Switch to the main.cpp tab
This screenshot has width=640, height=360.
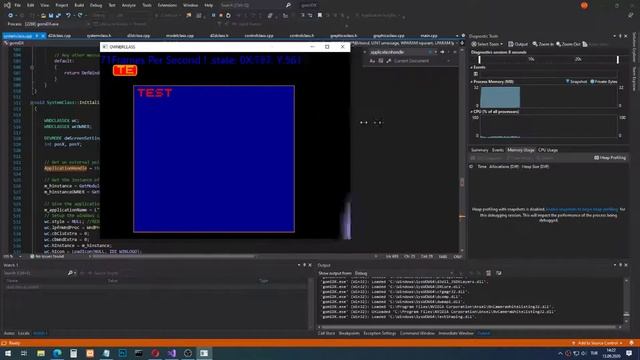coord(429,36)
